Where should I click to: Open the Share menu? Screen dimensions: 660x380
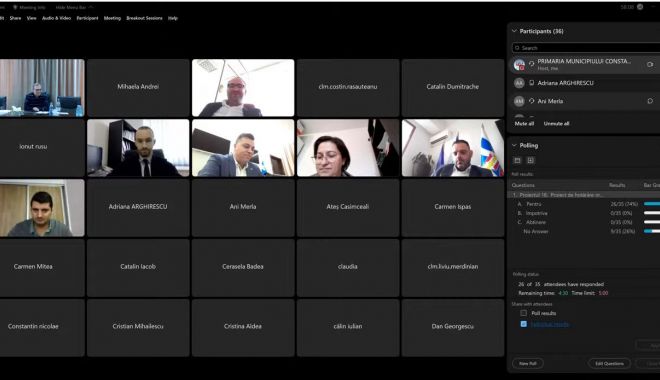click(x=16, y=18)
